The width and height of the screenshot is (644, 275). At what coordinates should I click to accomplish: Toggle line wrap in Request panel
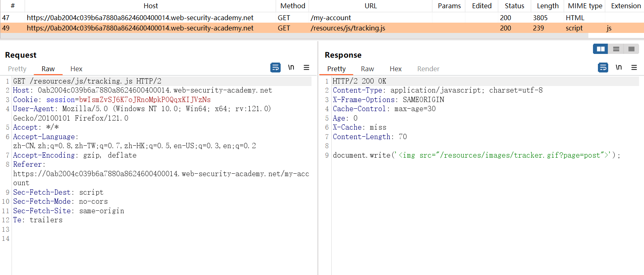coord(275,68)
